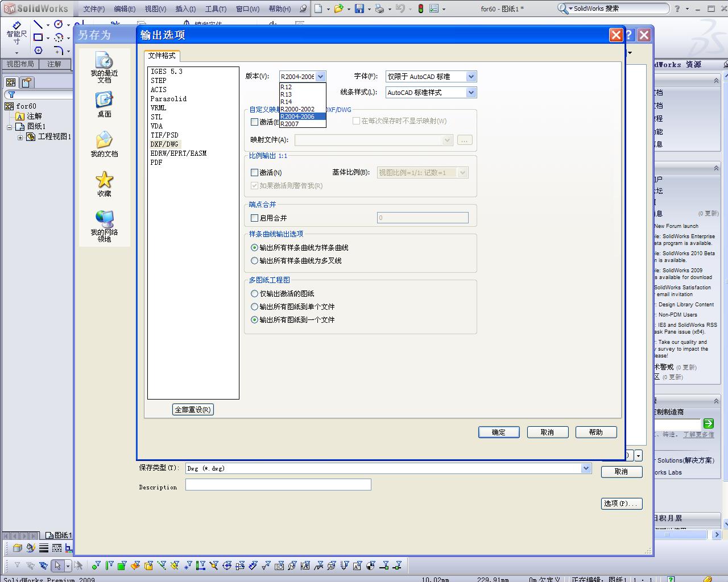Choose R12 in version dropdown list

pyautogui.click(x=303, y=87)
